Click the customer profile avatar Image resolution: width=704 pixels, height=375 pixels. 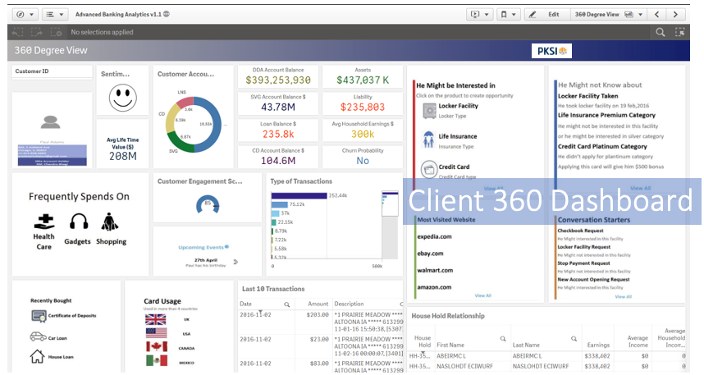tap(50, 122)
